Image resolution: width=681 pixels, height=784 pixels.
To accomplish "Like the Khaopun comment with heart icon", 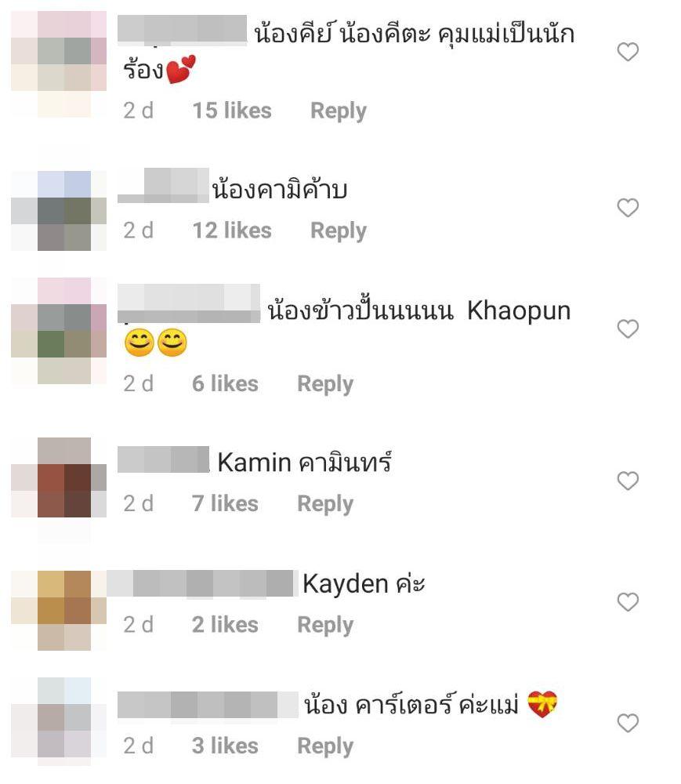I will click(628, 329).
